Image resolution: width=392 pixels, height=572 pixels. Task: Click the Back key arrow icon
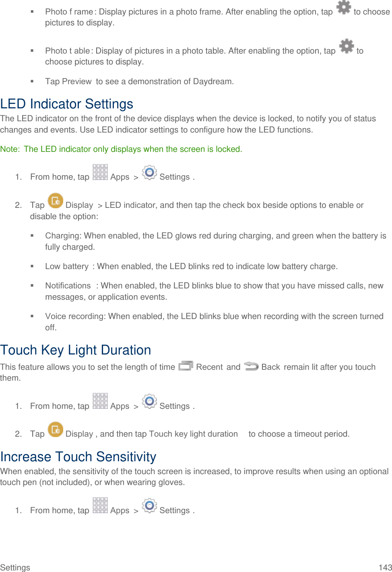(x=251, y=366)
